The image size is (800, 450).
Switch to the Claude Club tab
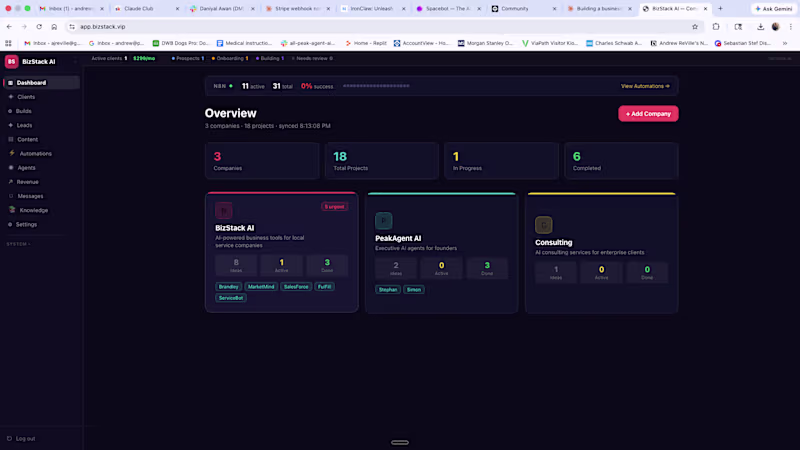(146, 9)
